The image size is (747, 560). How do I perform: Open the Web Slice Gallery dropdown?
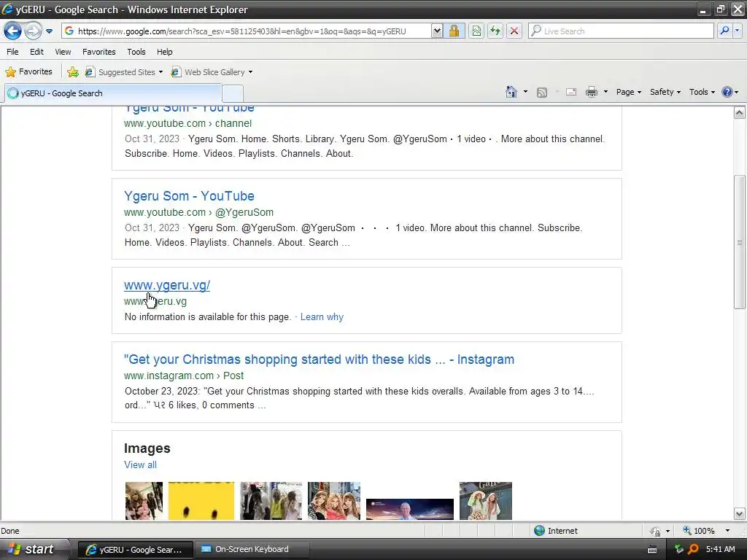pyautogui.click(x=212, y=72)
